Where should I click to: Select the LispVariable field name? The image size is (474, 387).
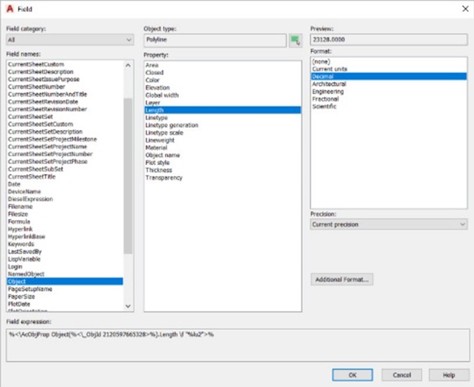(x=65, y=259)
